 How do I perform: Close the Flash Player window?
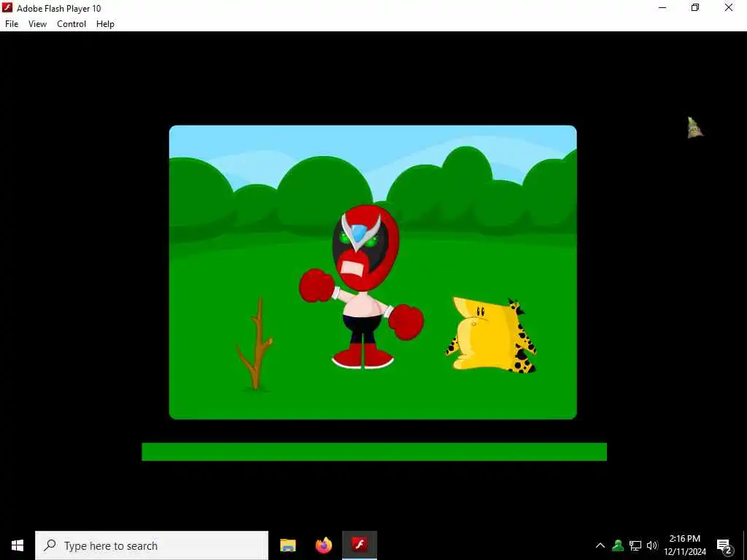[729, 7]
